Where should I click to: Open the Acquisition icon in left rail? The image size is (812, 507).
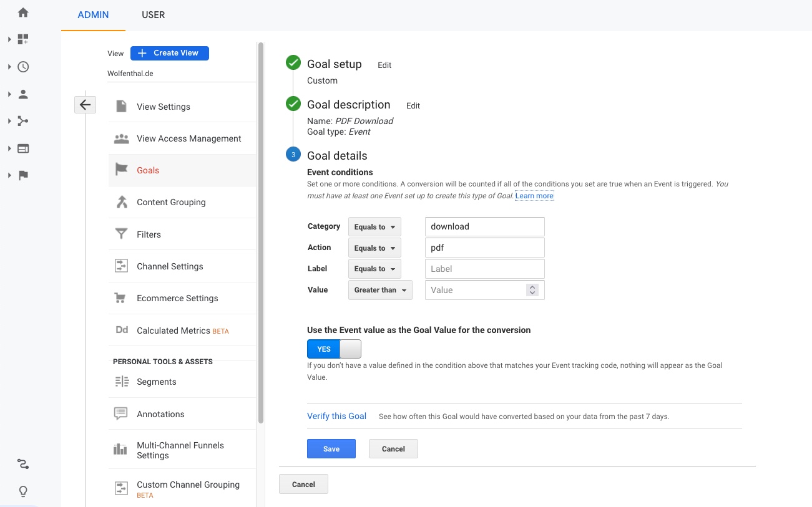23,121
